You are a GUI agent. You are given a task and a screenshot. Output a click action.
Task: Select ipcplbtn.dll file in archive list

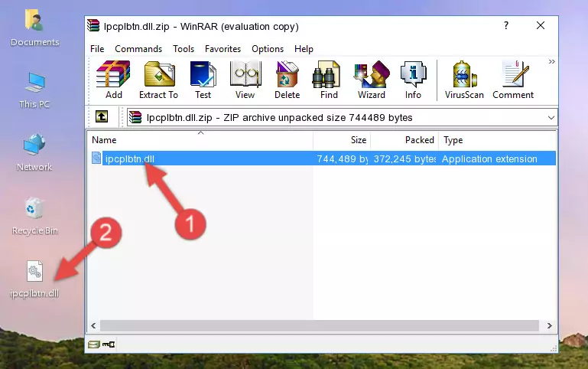(130, 158)
